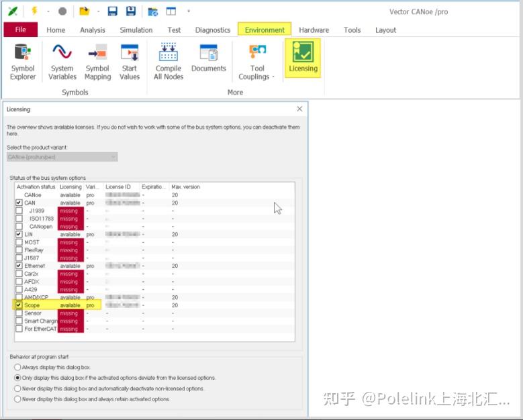The width and height of the screenshot is (523, 420).
Task: Select Never display and deactivate non-licensed options
Action: click(17, 388)
